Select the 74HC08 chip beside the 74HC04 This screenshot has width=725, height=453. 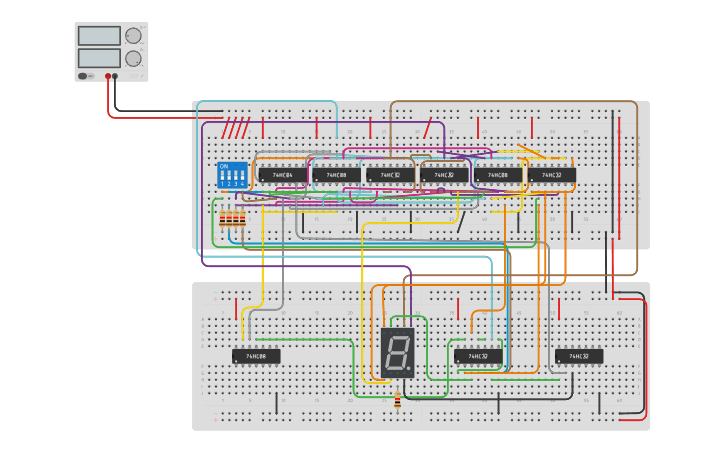click(337, 175)
